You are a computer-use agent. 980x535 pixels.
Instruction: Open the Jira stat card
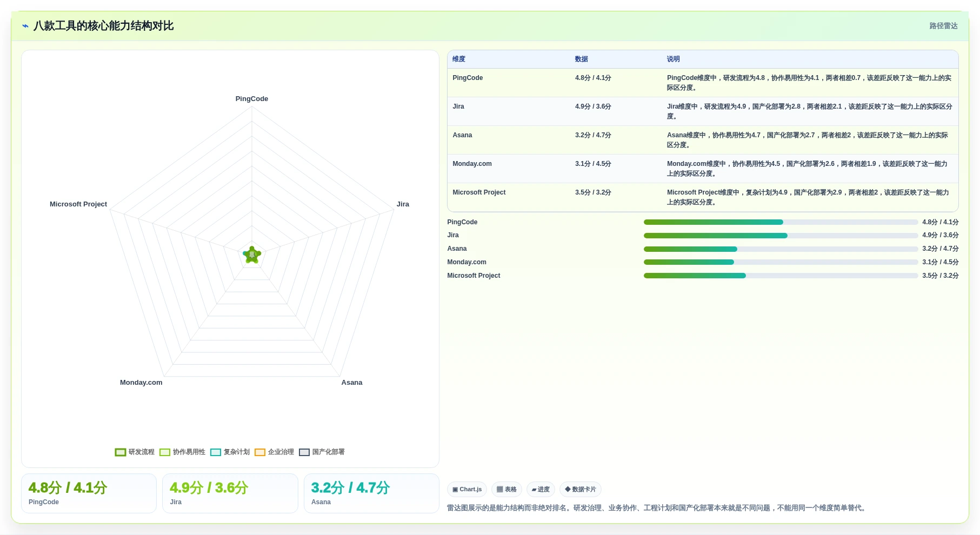tap(230, 493)
